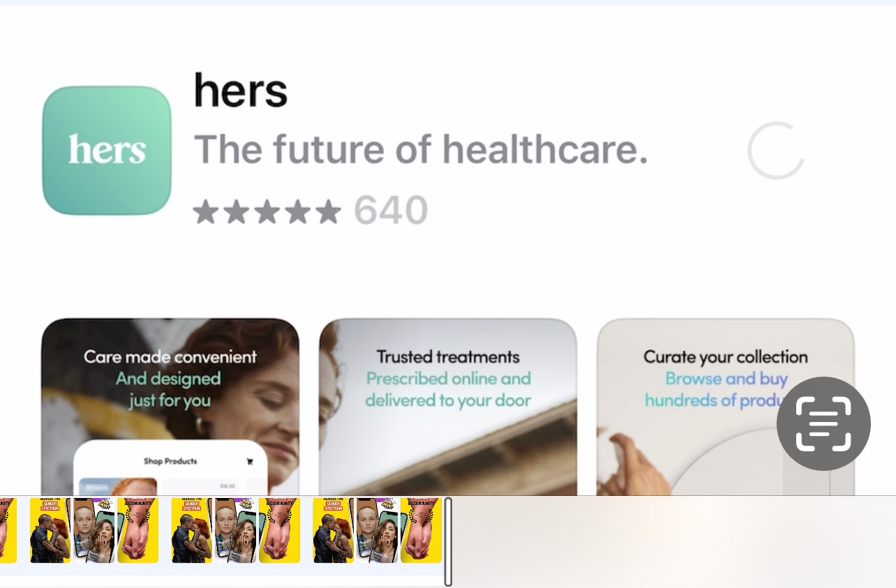896x588 pixels.
Task: Open the green hers app icon
Action: pos(107,150)
